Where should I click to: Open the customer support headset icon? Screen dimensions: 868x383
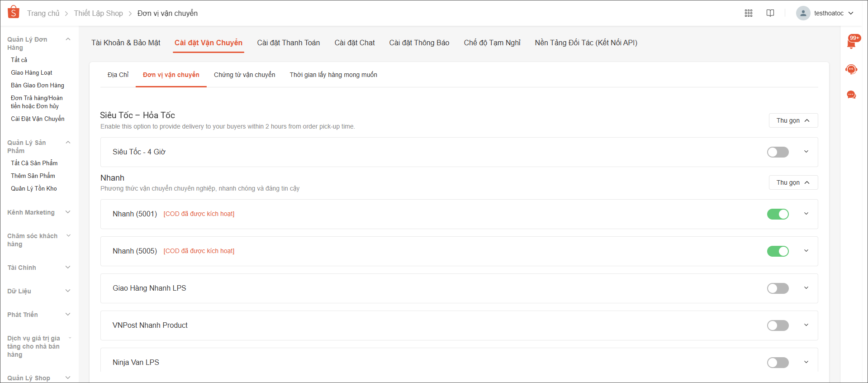coord(851,69)
